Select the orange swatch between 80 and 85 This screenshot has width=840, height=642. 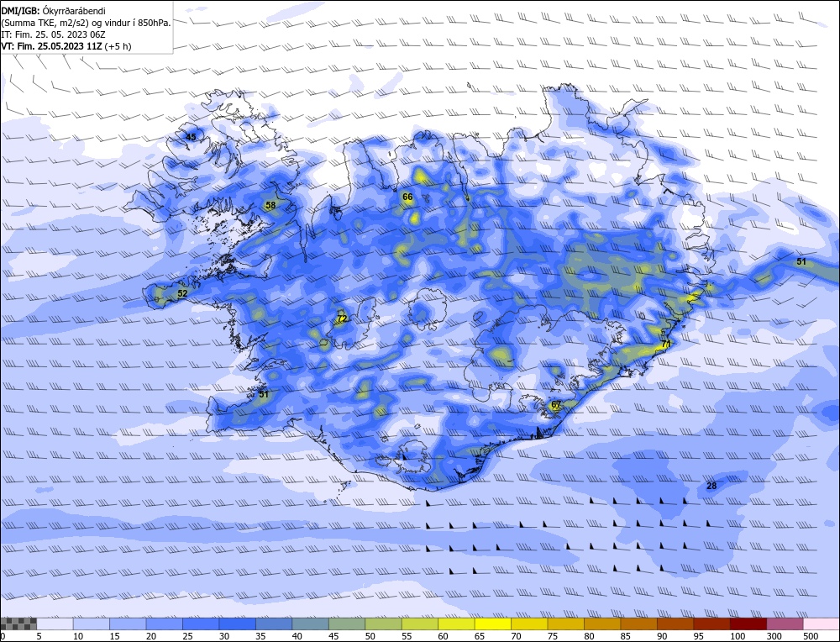pos(602,624)
